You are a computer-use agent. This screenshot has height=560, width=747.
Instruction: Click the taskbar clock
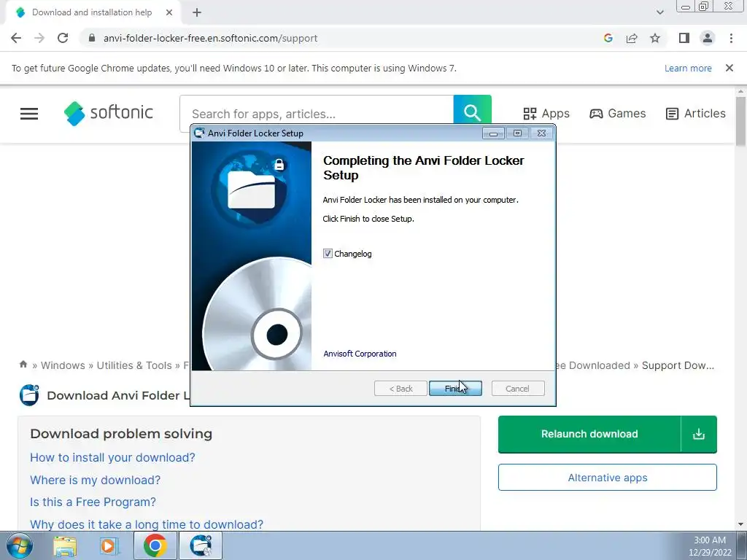(x=709, y=546)
